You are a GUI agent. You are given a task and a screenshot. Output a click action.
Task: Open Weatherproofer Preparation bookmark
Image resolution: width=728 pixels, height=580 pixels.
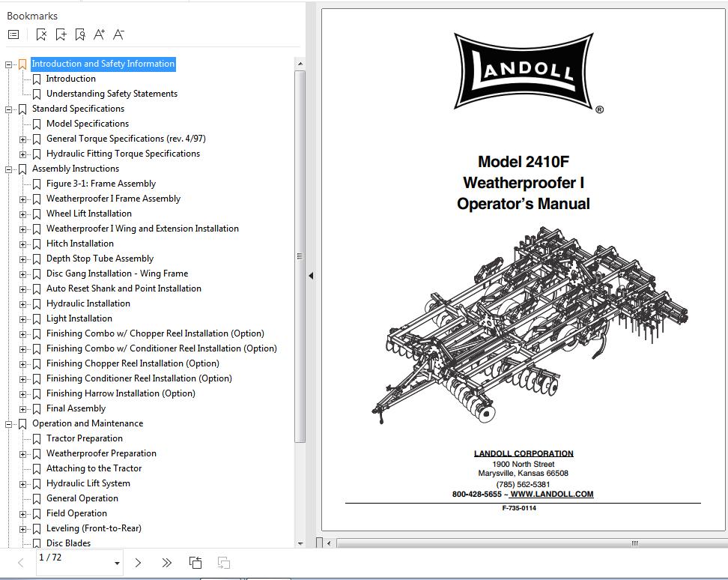(101, 453)
